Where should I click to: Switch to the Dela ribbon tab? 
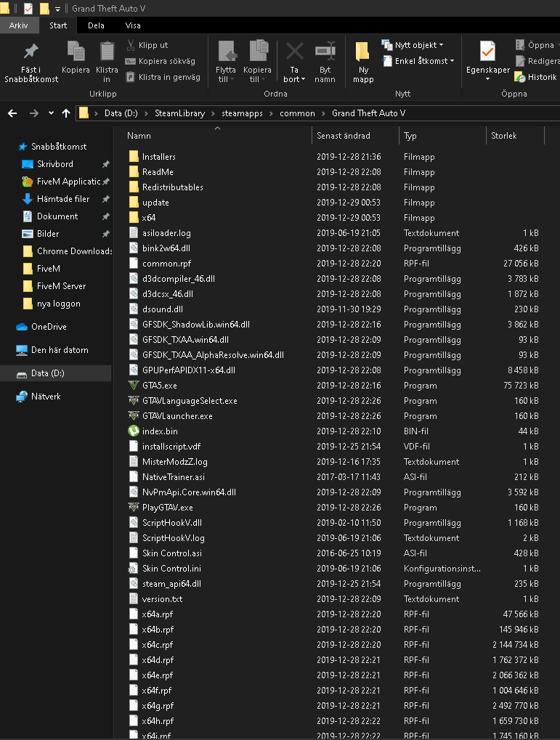click(96, 25)
